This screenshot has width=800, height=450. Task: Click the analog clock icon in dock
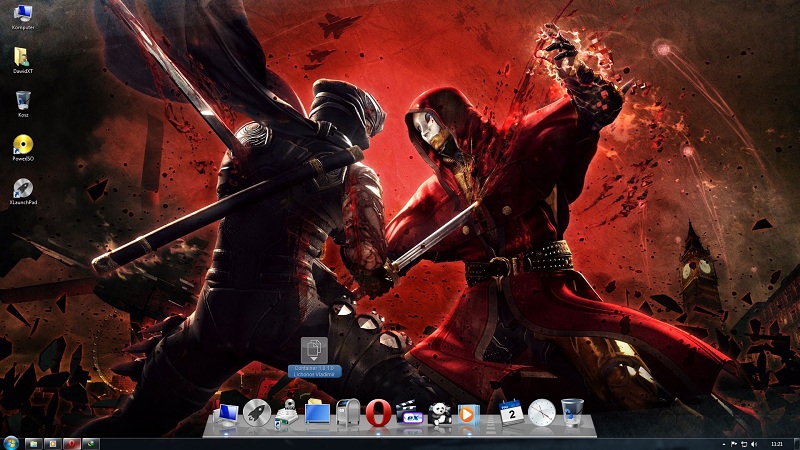[541, 412]
